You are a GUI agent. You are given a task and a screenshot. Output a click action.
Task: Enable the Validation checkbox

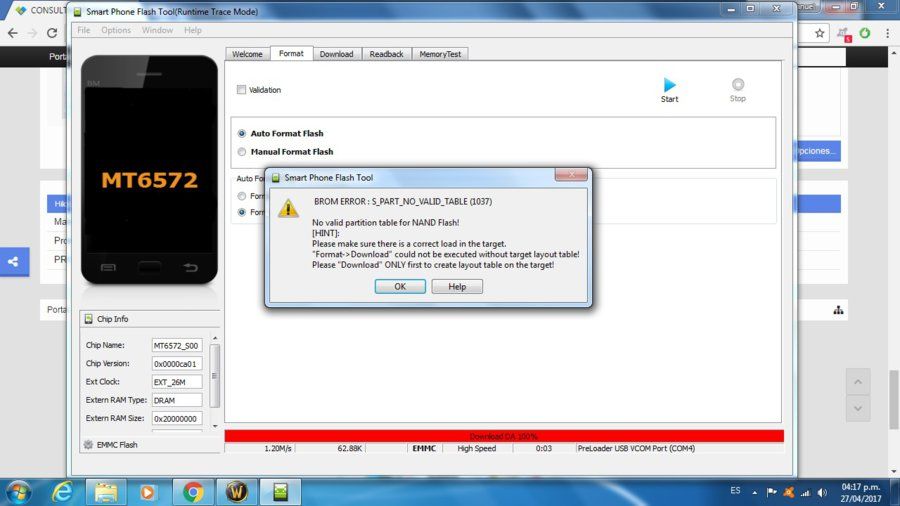pos(241,89)
